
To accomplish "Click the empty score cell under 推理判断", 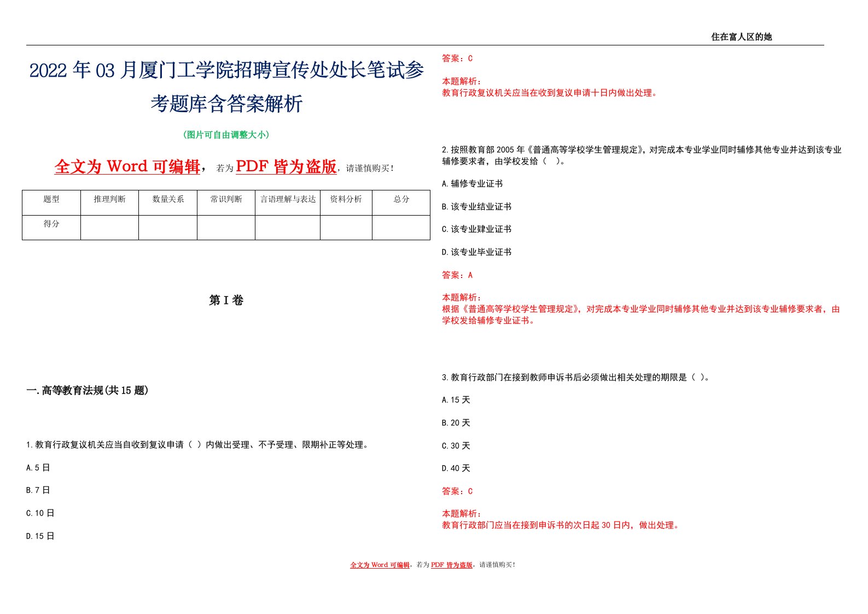I will (x=109, y=228).
